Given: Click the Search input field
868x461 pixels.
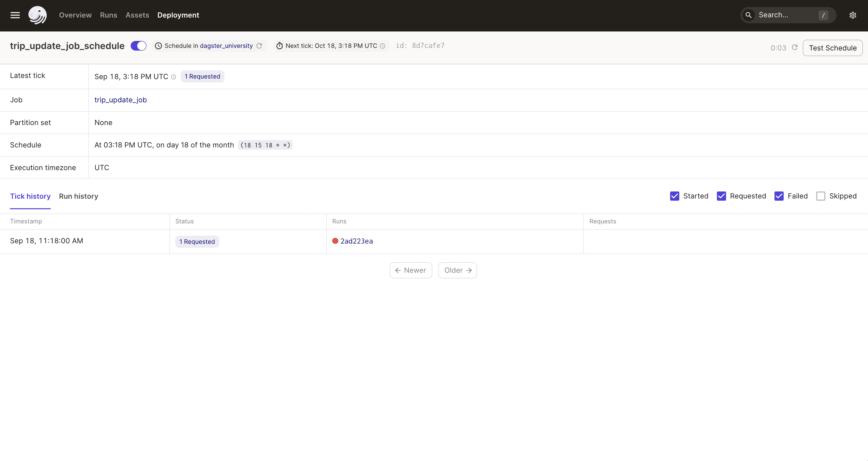Looking at the screenshot, I should (788, 15).
